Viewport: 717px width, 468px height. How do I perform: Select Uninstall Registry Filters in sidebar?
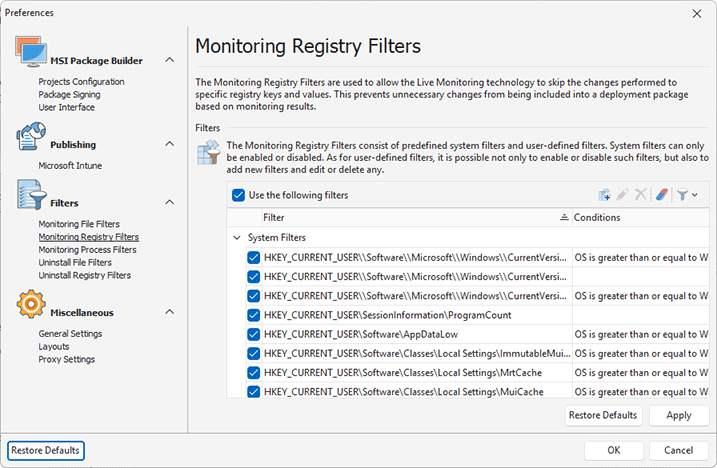pyautogui.click(x=84, y=275)
